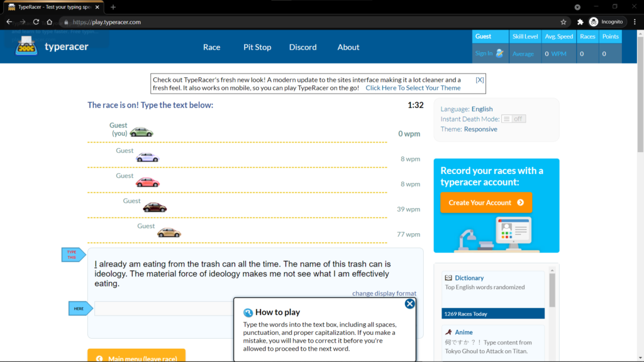The width and height of the screenshot is (644, 362).
Task: Change theme via Responsive link
Action: (x=480, y=129)
